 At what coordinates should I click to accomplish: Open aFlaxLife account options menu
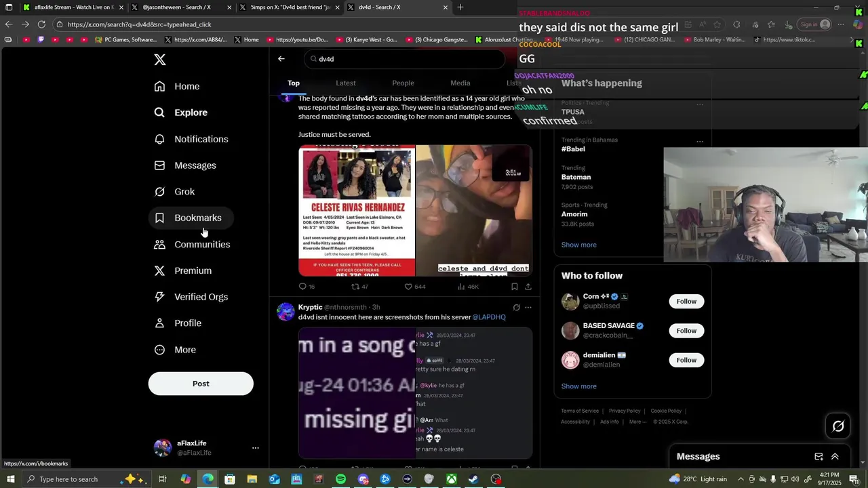click(256, 448)
